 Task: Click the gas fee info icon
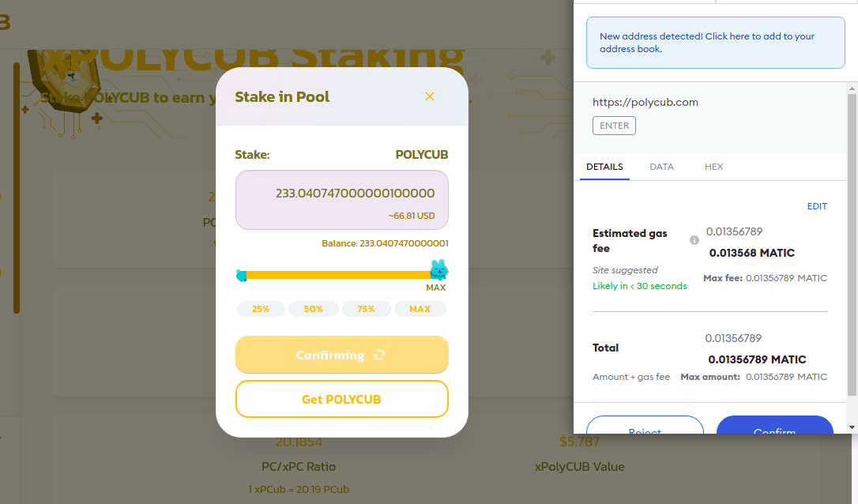694,240
